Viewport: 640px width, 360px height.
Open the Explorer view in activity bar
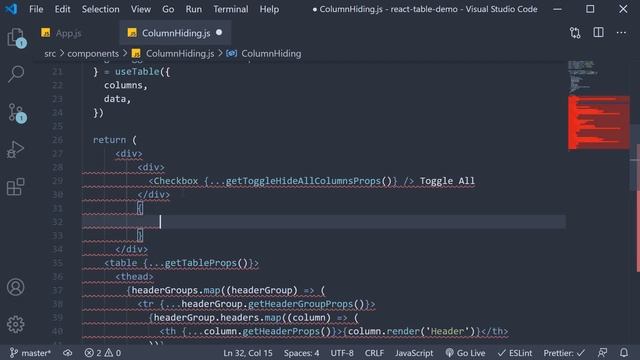pyautogui.click(x=16, y=38)
